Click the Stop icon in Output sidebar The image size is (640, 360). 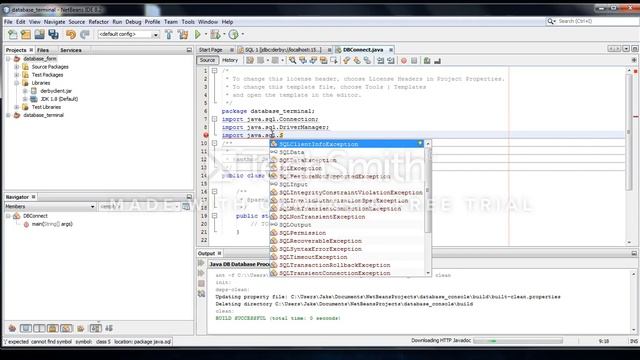pos(201,284)
